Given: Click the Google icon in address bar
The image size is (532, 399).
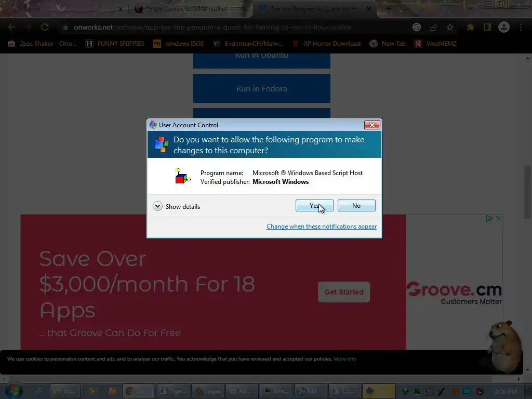Looking at the screenshot, I should pyautogui.click(x=417, y=27).
